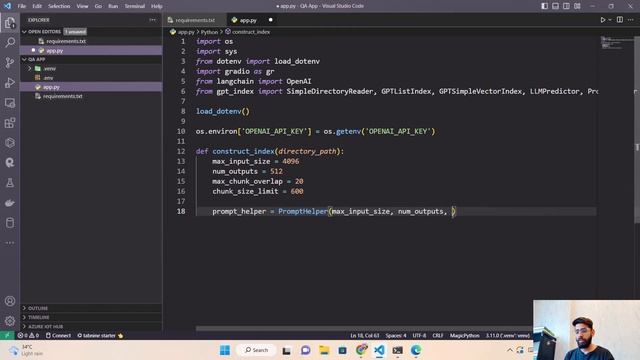Open Windows Start menu
640x360 pixels.
(225, 350)
